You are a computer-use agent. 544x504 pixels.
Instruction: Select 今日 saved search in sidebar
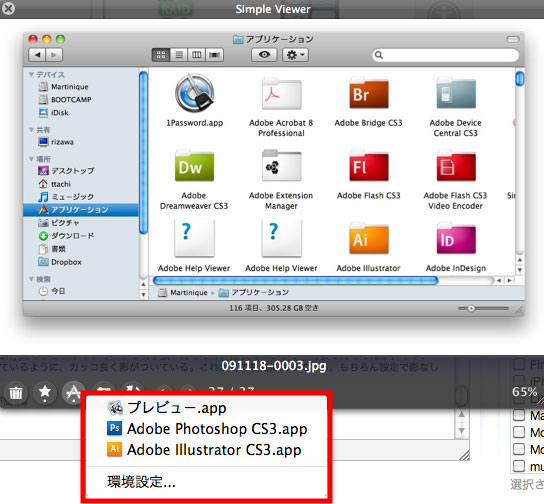point(81,291)
